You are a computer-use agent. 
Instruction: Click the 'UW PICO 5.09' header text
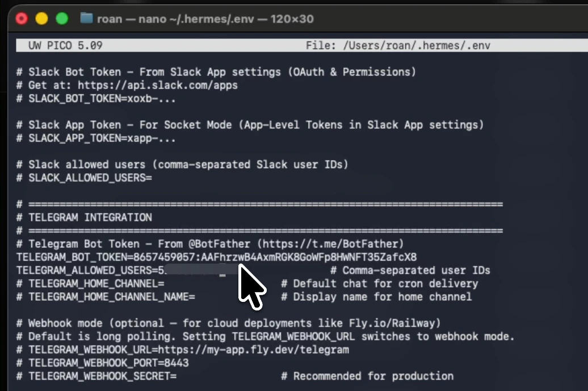(x=65, y=45)
